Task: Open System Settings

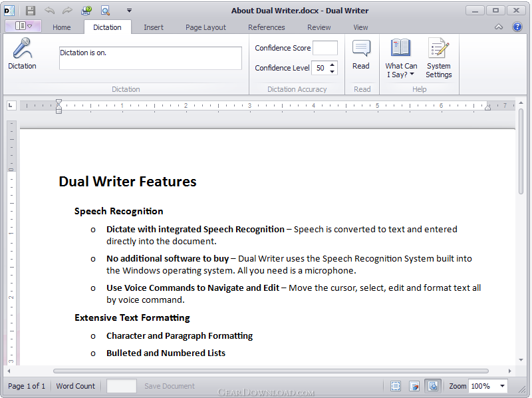Action: [439, 58]
